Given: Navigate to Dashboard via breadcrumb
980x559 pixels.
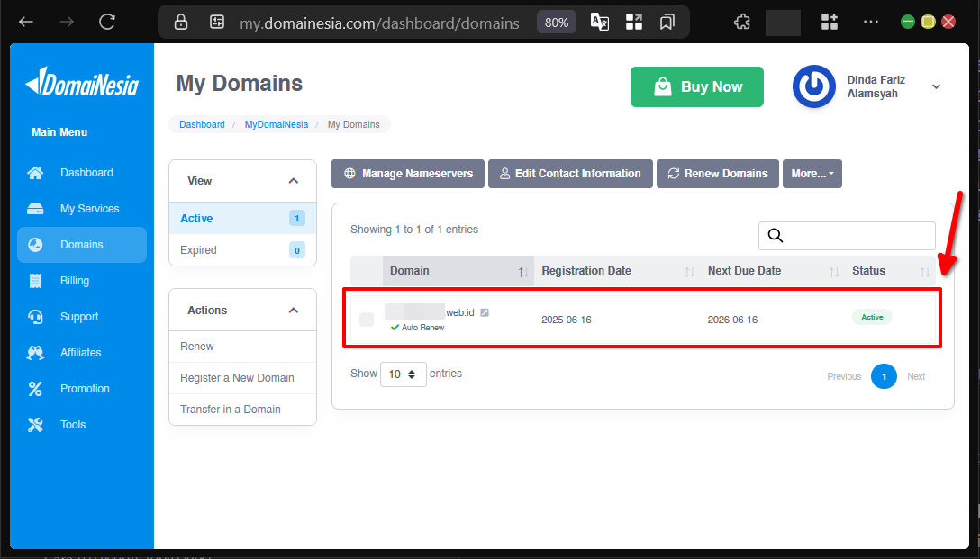Looking at the screenshot, I should (x=202, y=124).
